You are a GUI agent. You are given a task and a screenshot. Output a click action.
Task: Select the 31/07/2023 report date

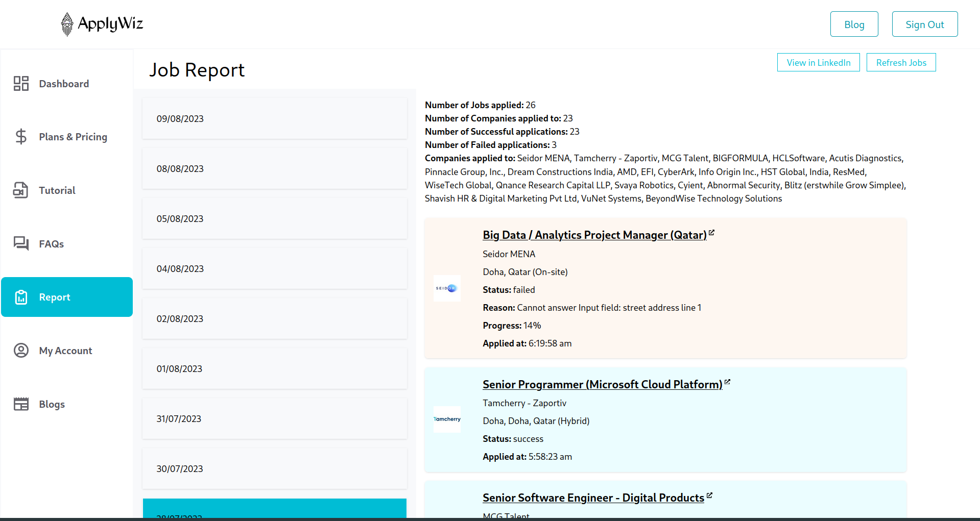point(275,418)
